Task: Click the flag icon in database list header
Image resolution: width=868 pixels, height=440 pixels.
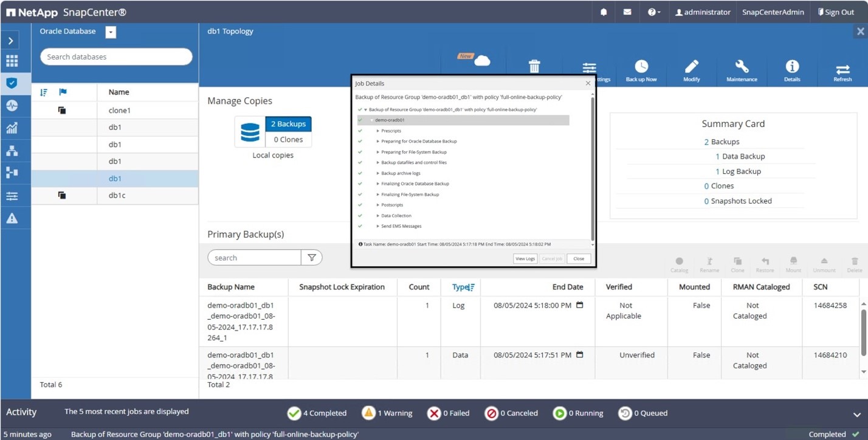Action: pyautogui.click(x=63, y=92)
